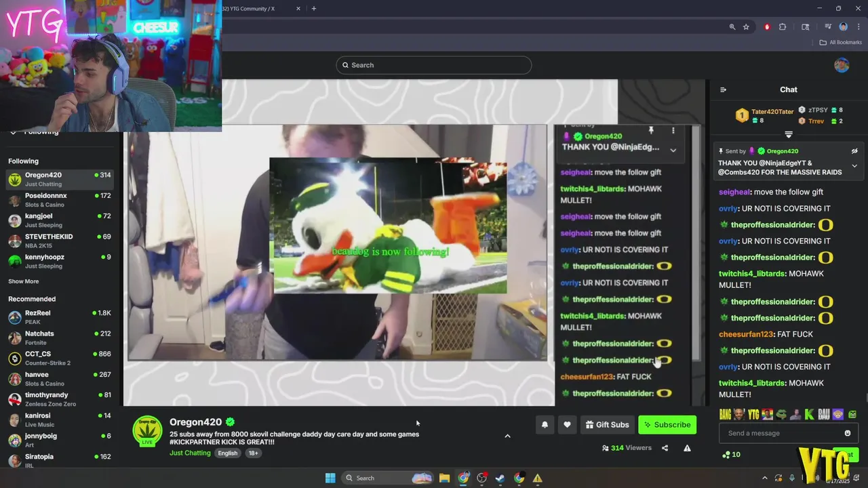Click the green Subscribe button
This screenshot has width=868, height=488.
(x=667, y=425)
